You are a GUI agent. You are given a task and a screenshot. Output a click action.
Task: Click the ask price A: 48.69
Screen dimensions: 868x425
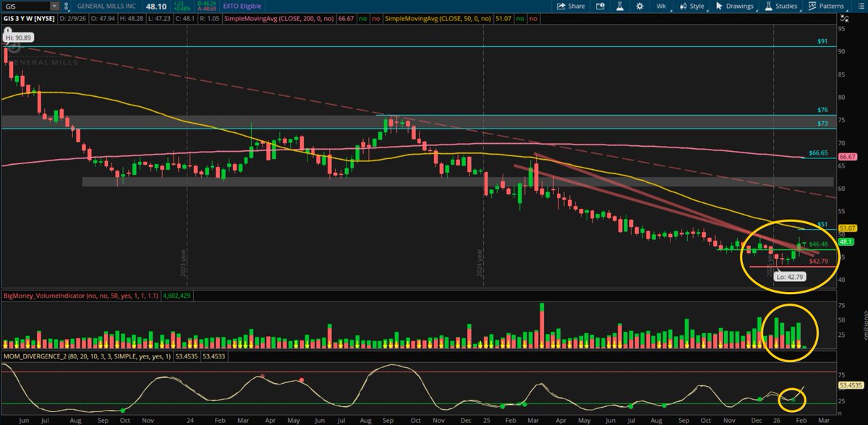(207, 9)
